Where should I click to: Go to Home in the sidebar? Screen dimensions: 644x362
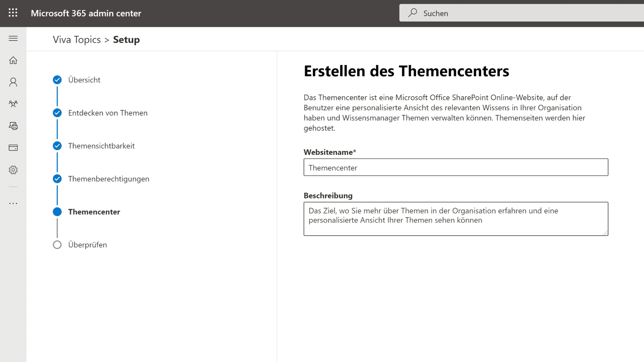13,60
